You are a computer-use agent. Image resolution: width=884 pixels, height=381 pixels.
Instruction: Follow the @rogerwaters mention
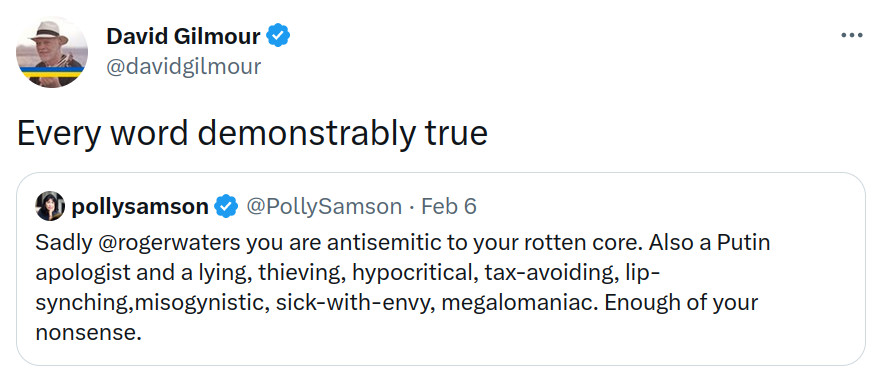[x=169, y=243]
